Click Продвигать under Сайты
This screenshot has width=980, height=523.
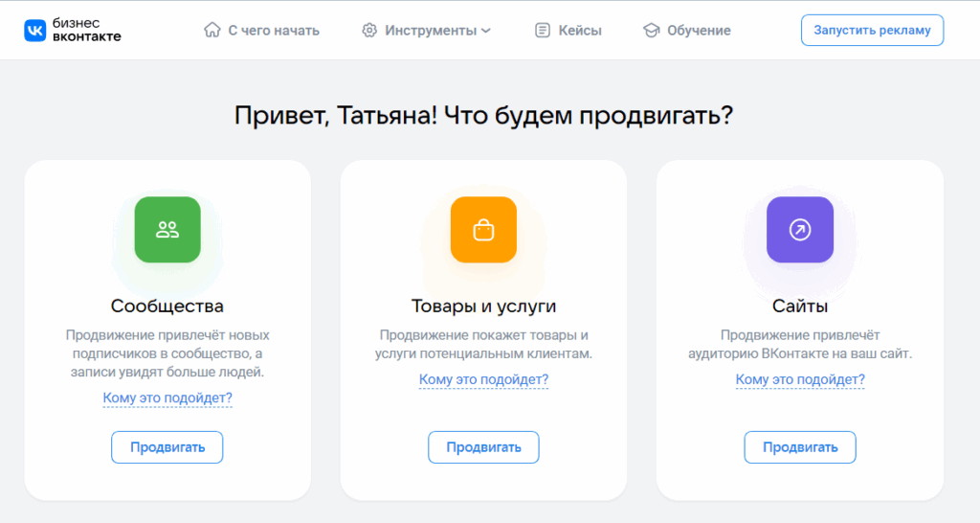click(x=799, y=447)
